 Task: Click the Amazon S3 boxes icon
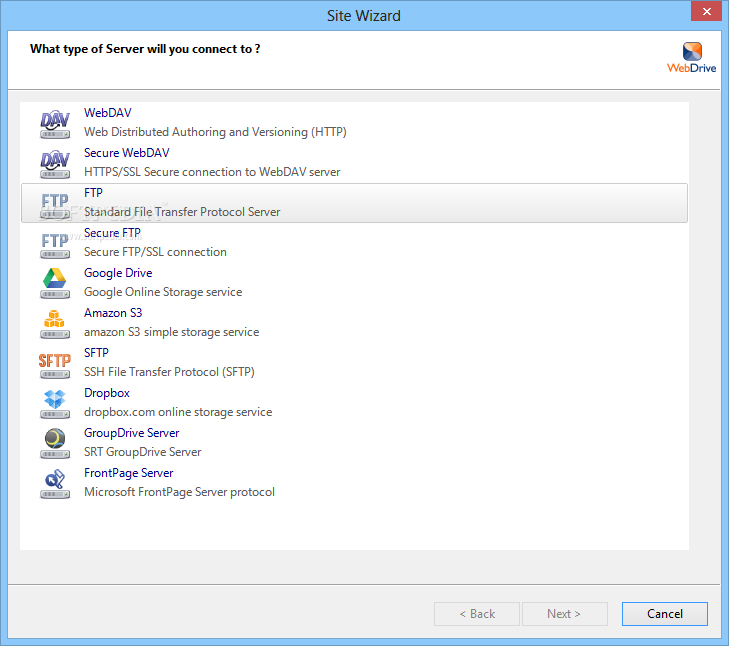pyautogui.click(x=55, y=325)
